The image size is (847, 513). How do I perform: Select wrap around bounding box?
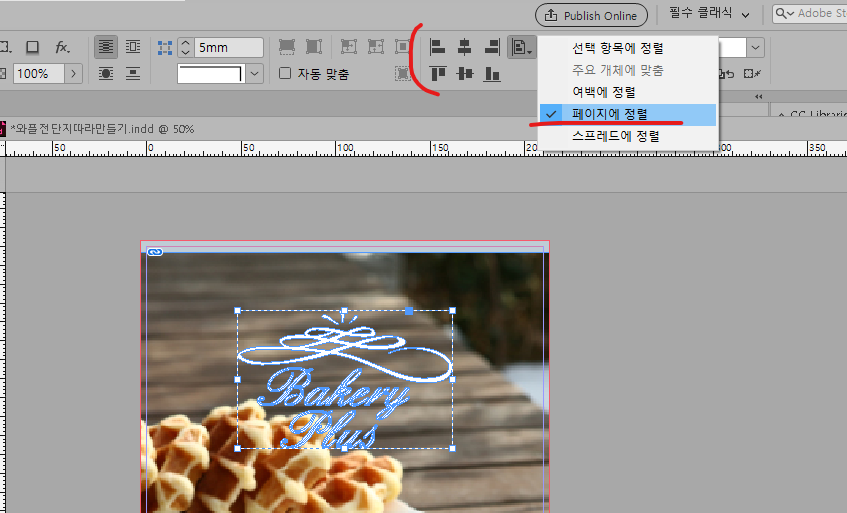click(132, 47)
